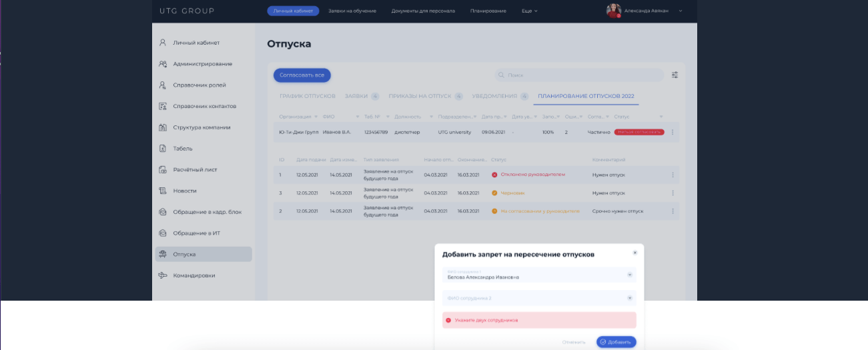Expand the ФИО сотрудника 1 dropdown

(629, 275)
